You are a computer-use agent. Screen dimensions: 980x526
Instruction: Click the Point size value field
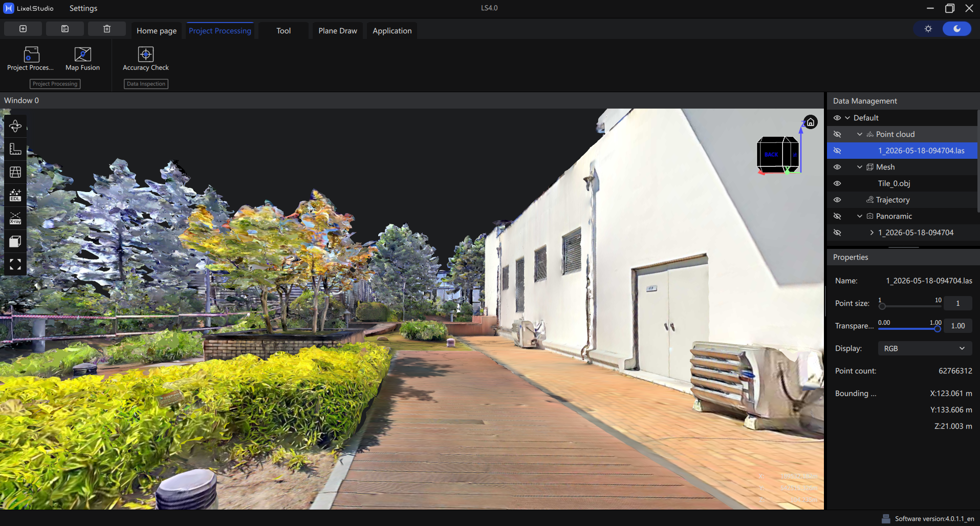[957, 303]
